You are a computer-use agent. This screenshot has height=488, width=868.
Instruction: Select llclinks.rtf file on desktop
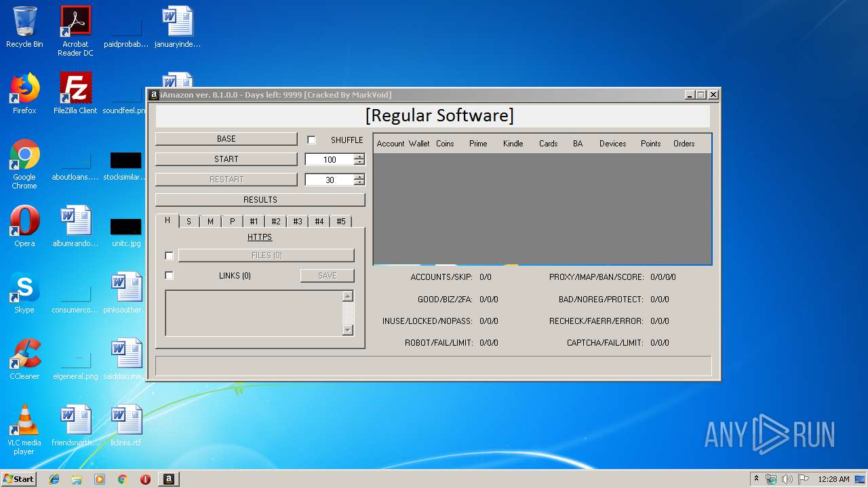pyautogui.click(x=126, y=426)
